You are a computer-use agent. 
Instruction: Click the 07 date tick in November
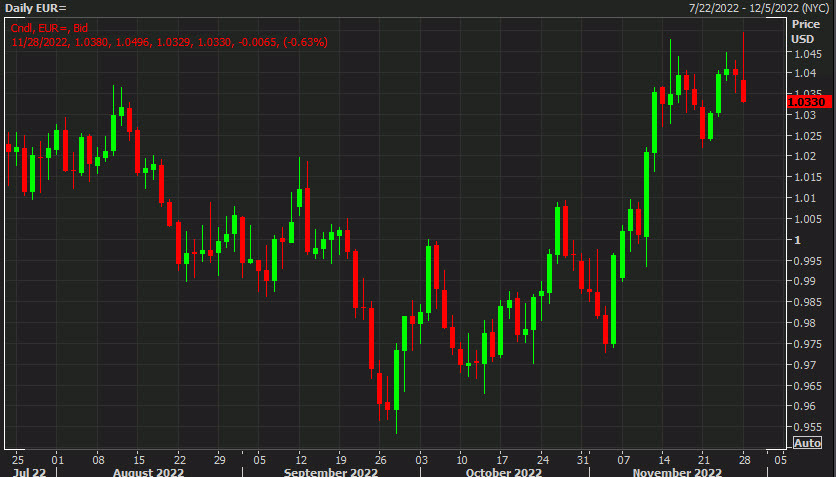click(x=623, y=459)
